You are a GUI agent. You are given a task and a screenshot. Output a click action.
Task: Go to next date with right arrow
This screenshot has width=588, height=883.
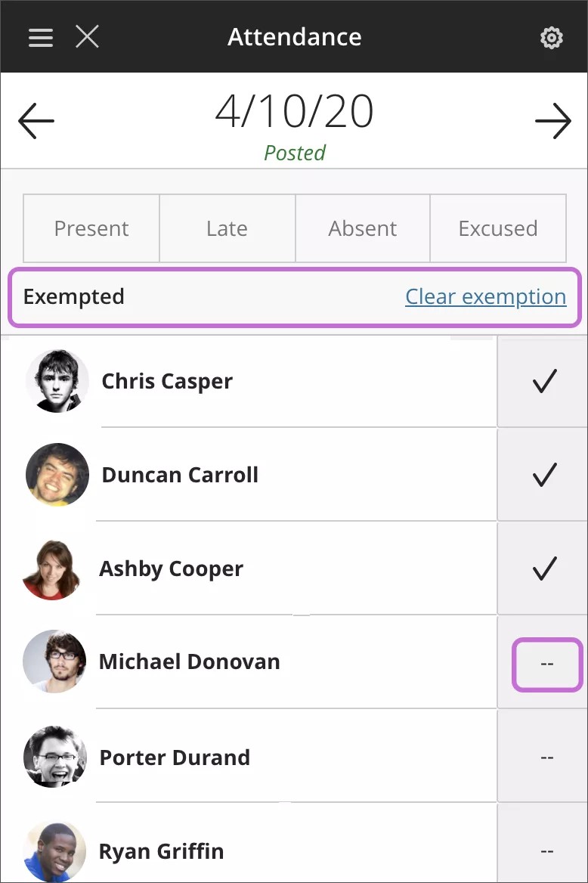pos(552,121)
